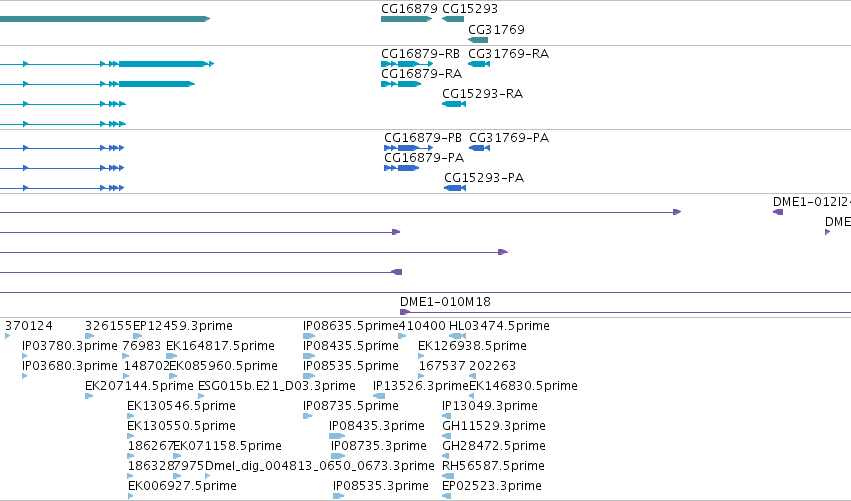Select the CG15293-PA protein feature
Image resolution: width=851 pixels, height=501 pixels.
point(455,188)
